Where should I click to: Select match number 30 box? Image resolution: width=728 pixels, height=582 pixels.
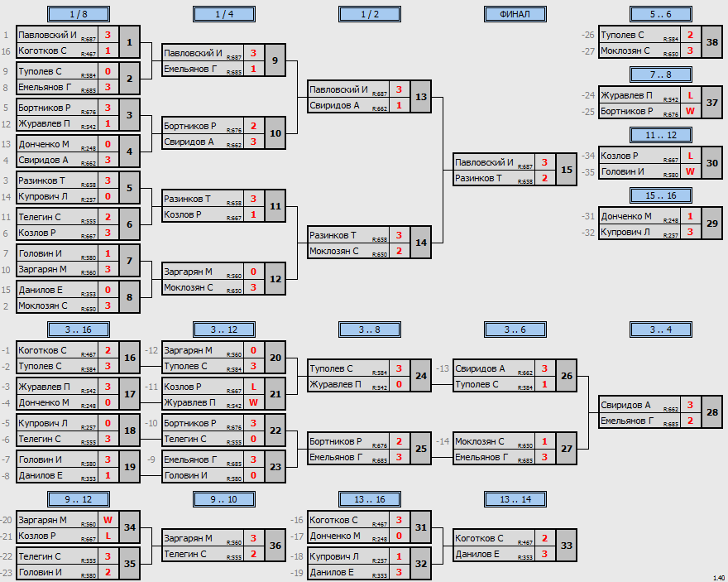click(712, 163)
